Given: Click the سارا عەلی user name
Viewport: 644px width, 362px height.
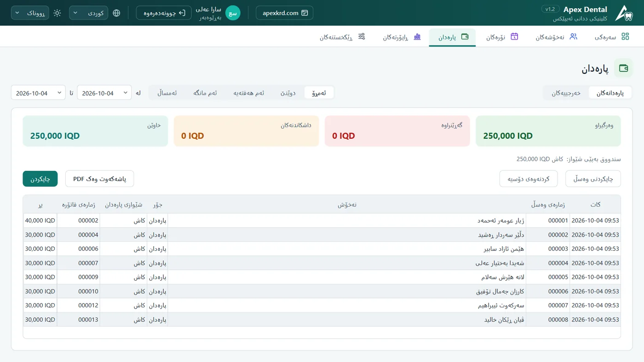Looking at the screenshot, I should 208,9.
